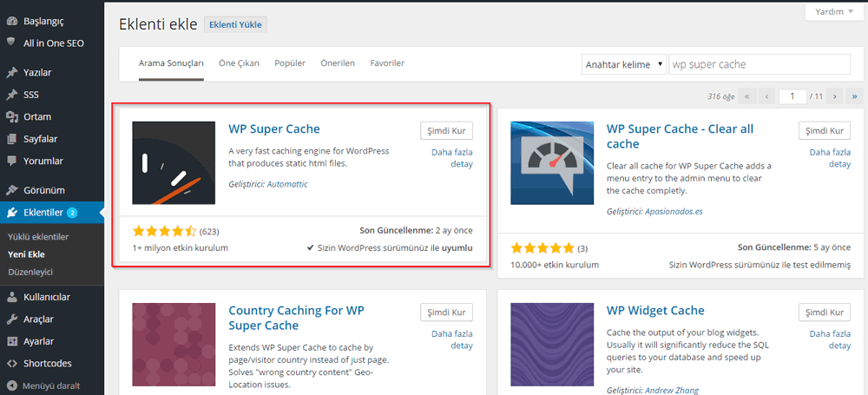
Task: Click the Eklentiler update count badge
Action: (73, 212)
